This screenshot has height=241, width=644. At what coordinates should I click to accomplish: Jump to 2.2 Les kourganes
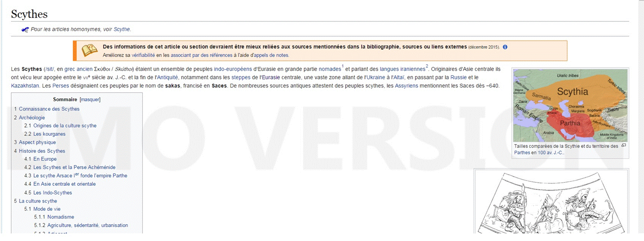pyautogui.click(x=45, y=134)
